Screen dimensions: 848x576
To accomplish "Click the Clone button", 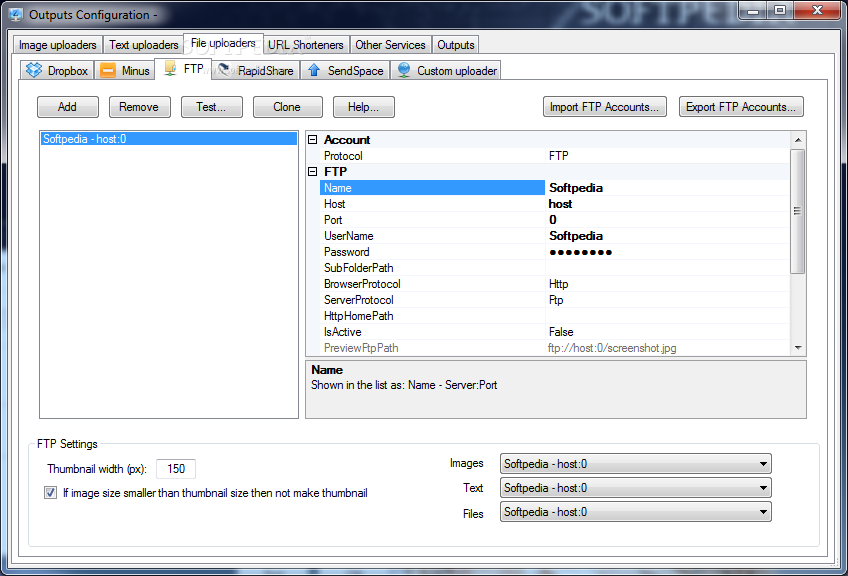I will tap(287, 107).
